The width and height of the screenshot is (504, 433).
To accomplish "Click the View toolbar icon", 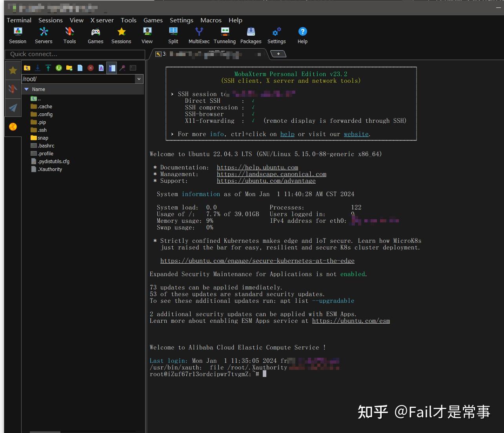I will [x=147, y=35].
